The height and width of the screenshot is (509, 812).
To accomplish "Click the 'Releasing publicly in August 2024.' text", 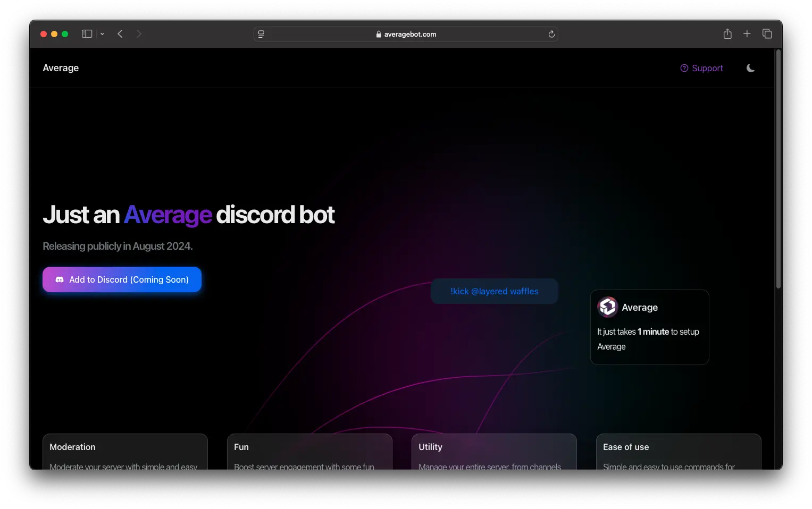I will tap(118, 246).
